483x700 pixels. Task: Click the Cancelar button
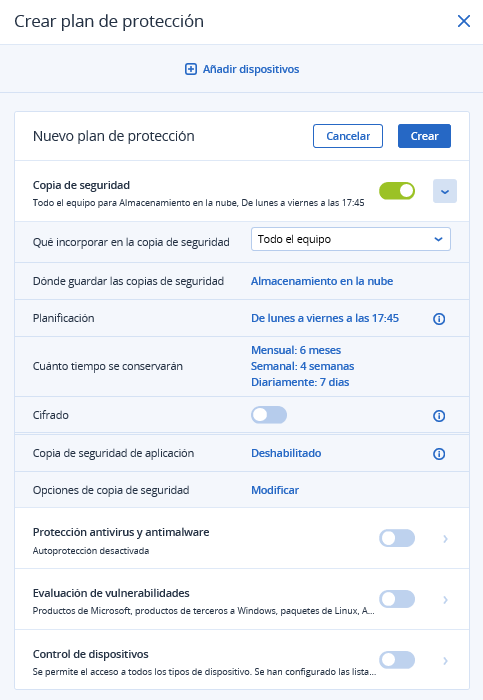[348, 136]
